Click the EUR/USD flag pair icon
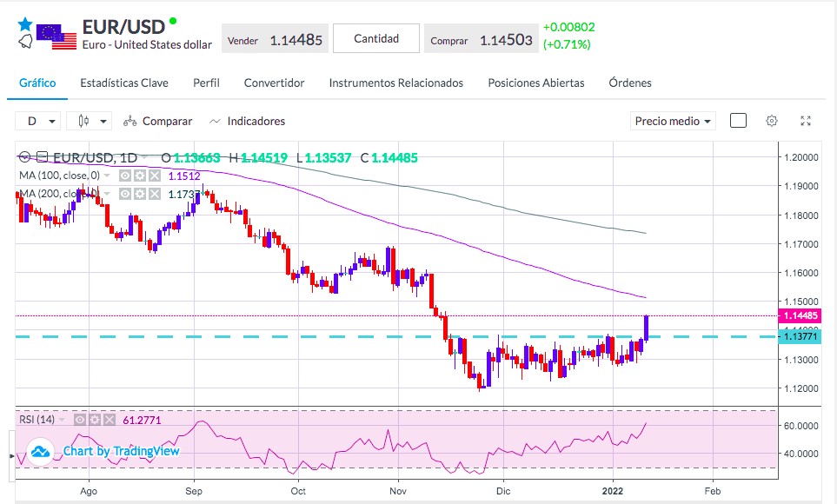 click(56, 37)
